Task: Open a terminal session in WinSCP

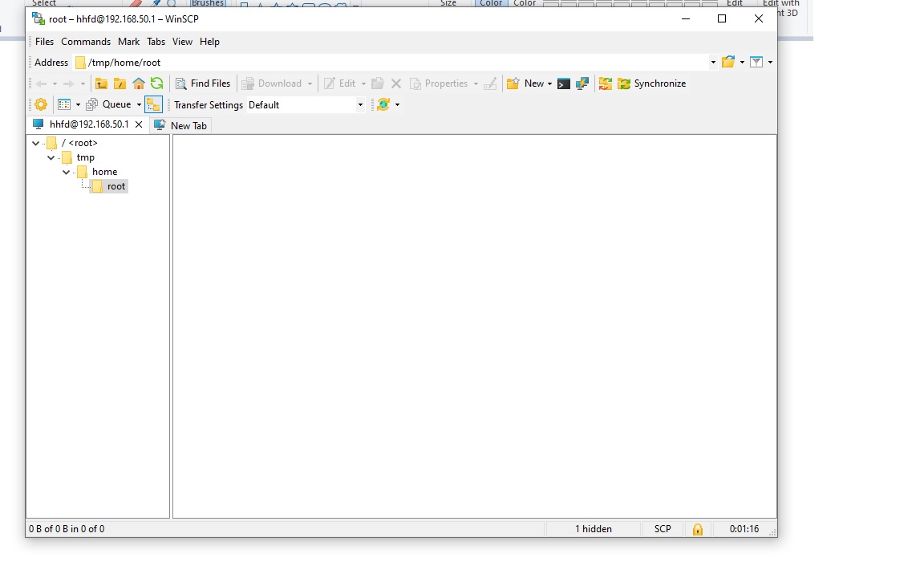Action: 564,83
